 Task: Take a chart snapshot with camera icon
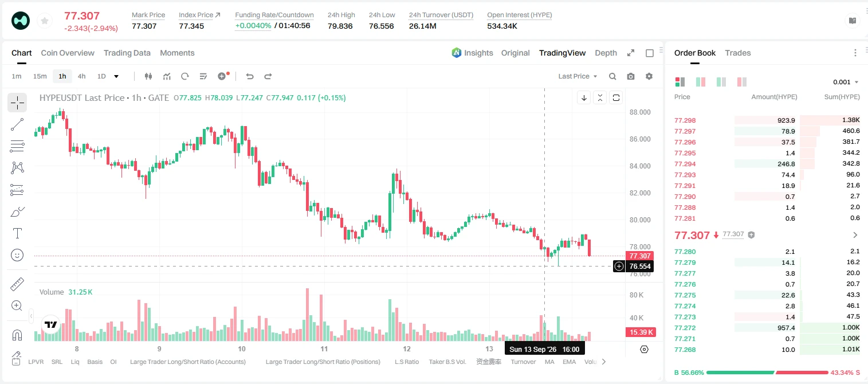[631, 76]
